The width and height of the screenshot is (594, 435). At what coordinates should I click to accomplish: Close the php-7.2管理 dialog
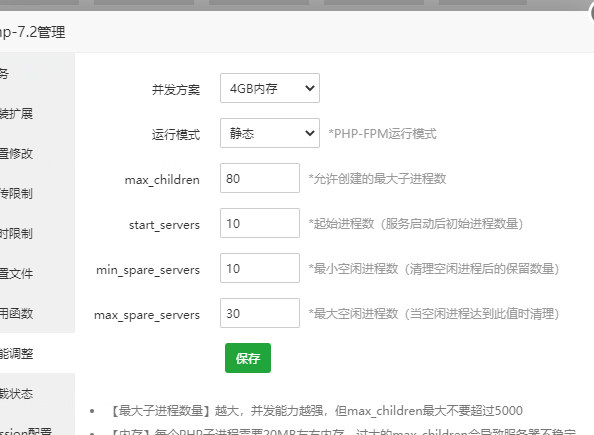[592, 13]
